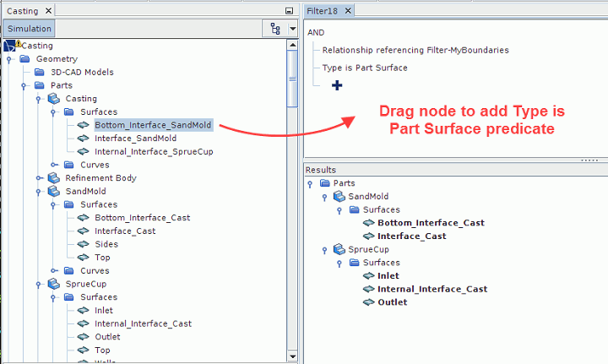The width and height of the screenshot is (608, 364).
Task: Click the Outlet surface icon in Results
Action: (367, 302)
